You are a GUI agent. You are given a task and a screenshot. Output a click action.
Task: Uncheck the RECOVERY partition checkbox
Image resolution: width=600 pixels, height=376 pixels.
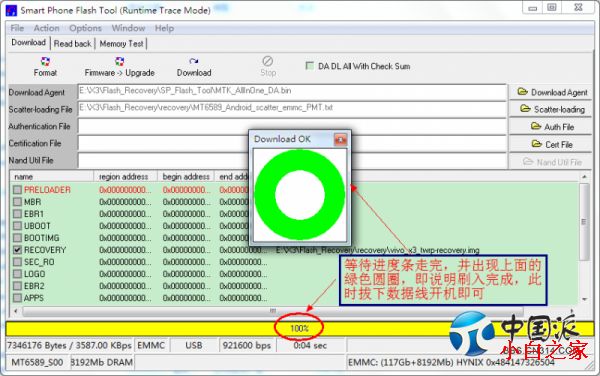pyautogui.click(x=17, y=250)
